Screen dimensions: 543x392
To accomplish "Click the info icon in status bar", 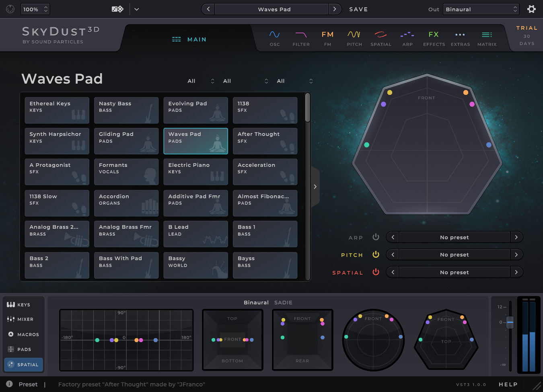I will (x=9, y=384).
